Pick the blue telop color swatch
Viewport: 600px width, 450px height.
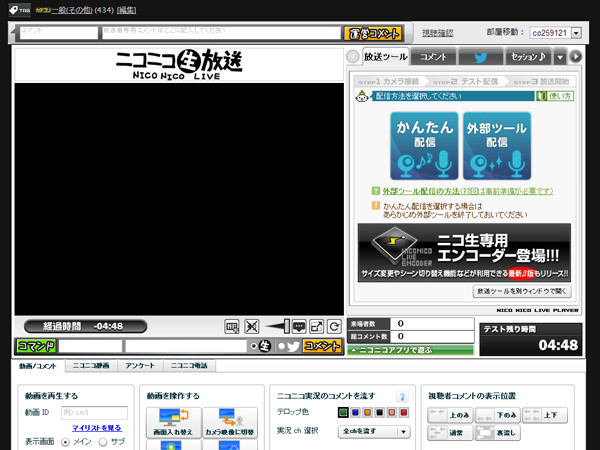pos(355,412)
